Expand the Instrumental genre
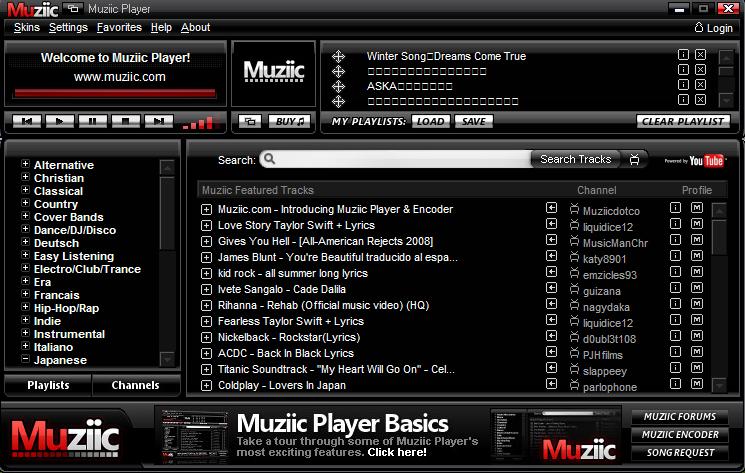The height and width of the screenshot is (473, 745). pos(25,333)
